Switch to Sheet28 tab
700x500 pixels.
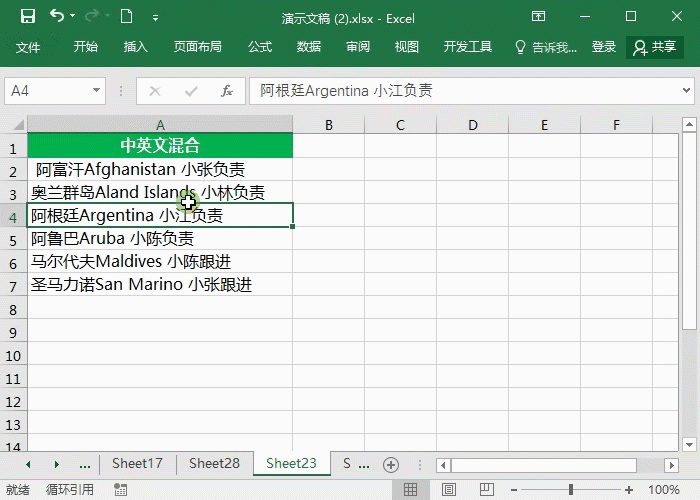coord(214,464)
